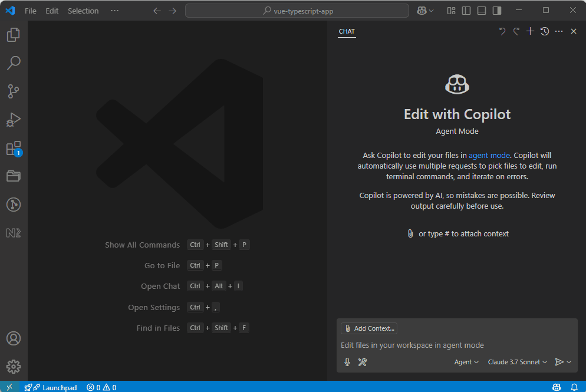
Task: Open Source Control view
Action: click(14, 91)
